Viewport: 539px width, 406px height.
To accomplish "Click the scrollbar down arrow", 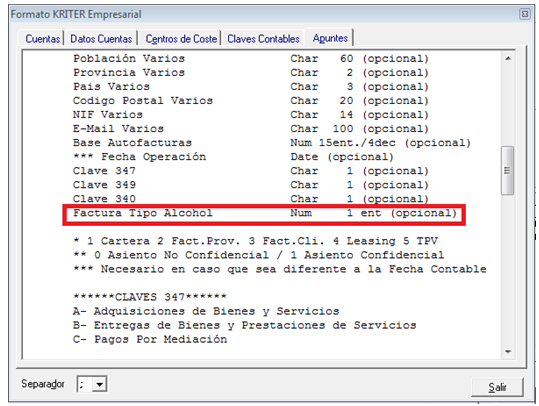I will pos(508,351).
